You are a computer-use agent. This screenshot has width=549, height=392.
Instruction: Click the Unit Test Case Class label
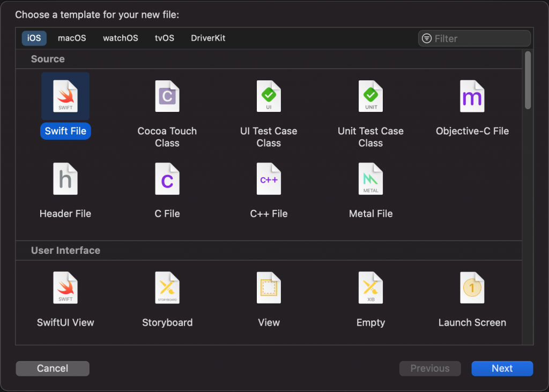click(x=370, y=137)
